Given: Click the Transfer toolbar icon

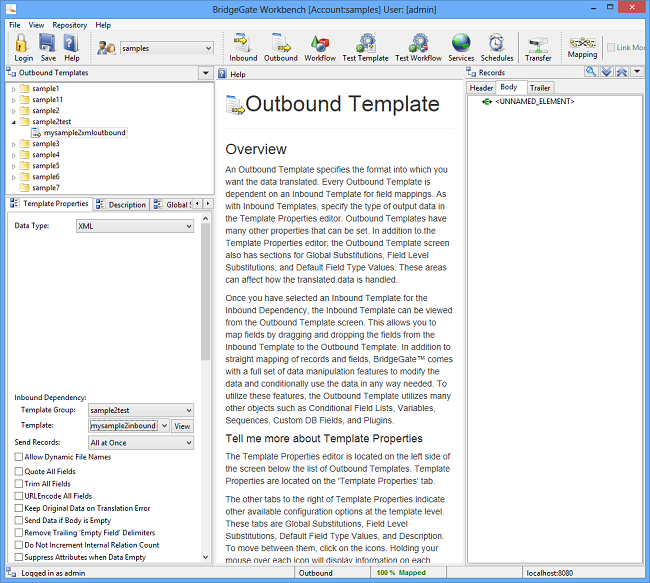Looking at the screenshot, I should click(538, 44).
